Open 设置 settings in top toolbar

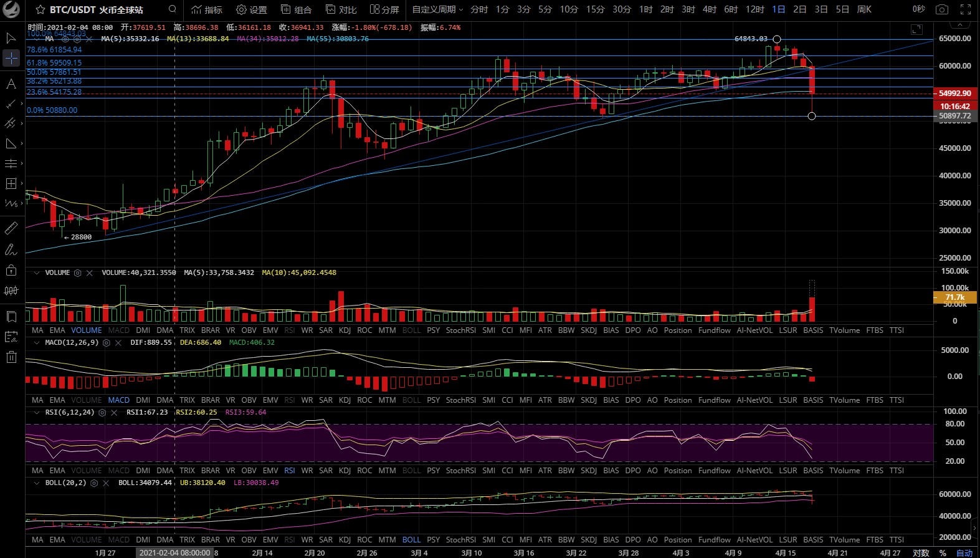point(252,9)
